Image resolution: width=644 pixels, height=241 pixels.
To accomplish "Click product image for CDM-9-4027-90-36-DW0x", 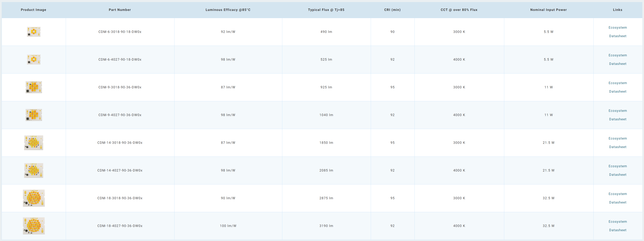I will coord(33,115).
